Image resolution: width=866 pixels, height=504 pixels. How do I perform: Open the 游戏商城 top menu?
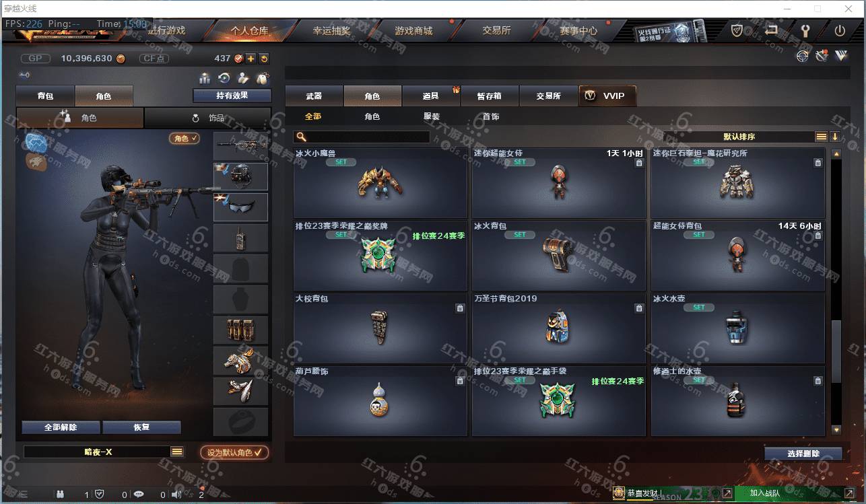(413, 30)
